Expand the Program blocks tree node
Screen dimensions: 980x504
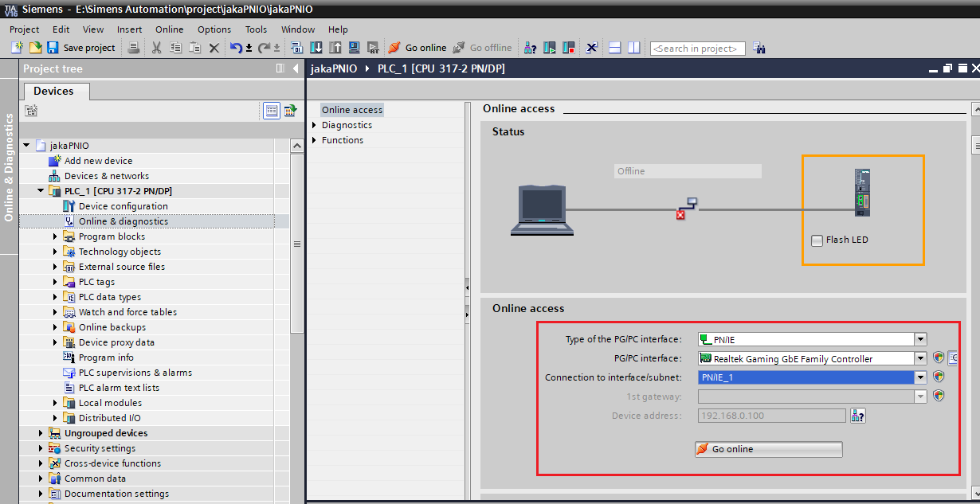tap(56, 236)
